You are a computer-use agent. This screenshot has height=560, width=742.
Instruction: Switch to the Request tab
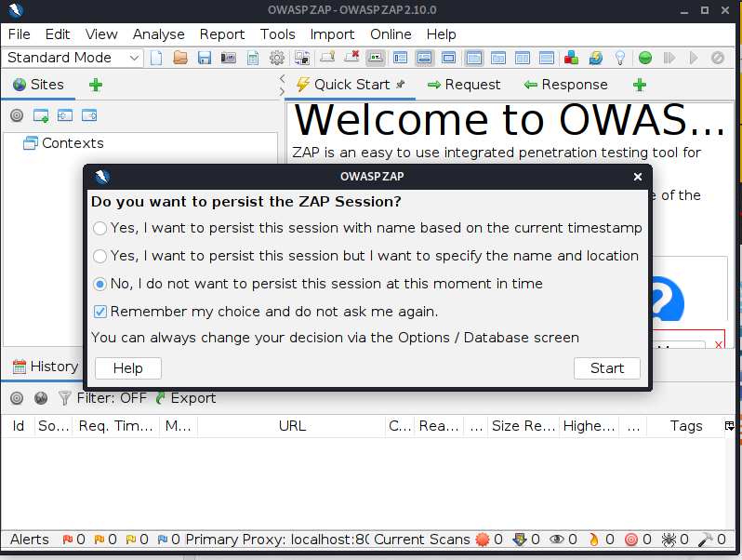click(x=464, y=85)
